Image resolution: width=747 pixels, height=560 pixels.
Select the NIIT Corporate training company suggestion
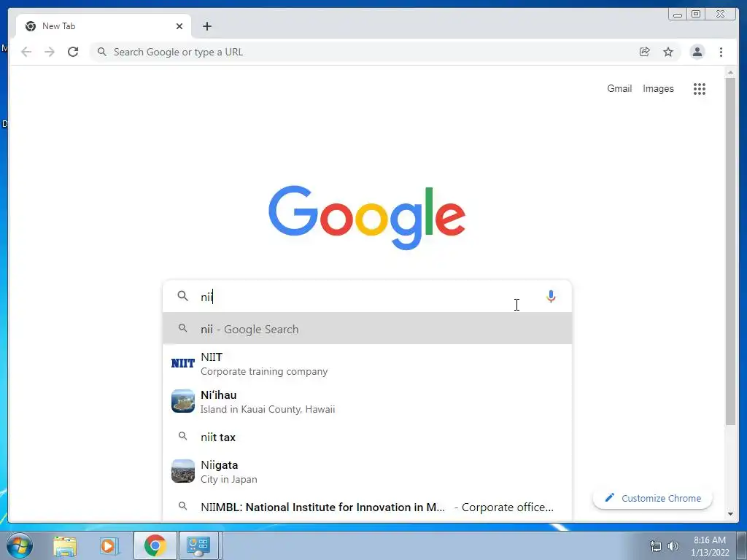tap(368, 363)
